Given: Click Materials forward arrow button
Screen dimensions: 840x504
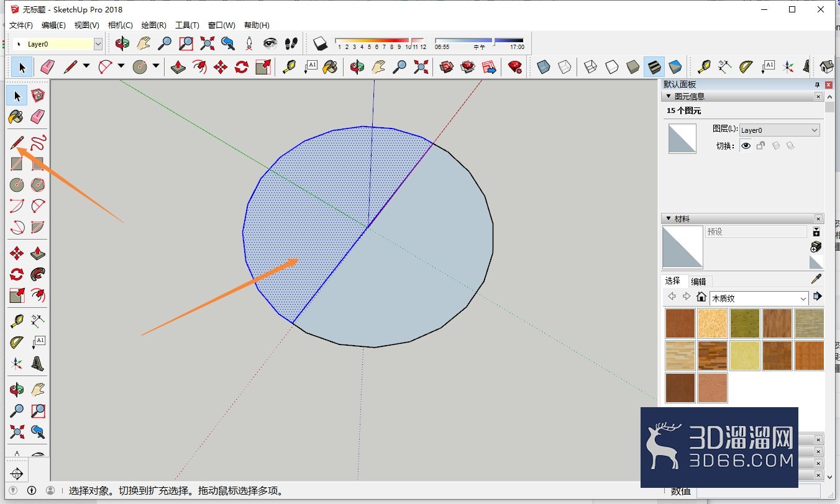Looking at the screenshot, I should (687, 297).
